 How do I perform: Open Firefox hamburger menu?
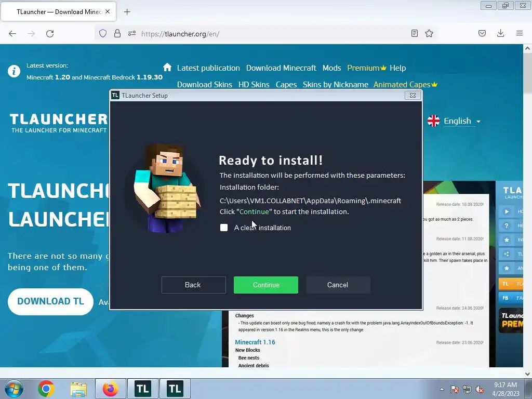(520, 33)
